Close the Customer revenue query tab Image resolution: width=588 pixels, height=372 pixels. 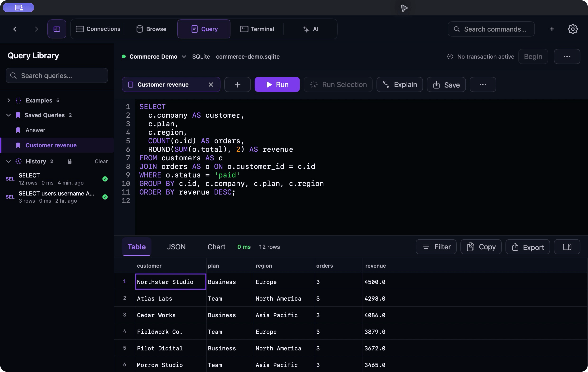211,84
